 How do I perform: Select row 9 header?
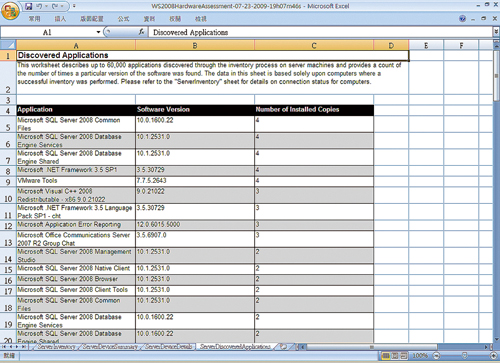click(8, 182)
